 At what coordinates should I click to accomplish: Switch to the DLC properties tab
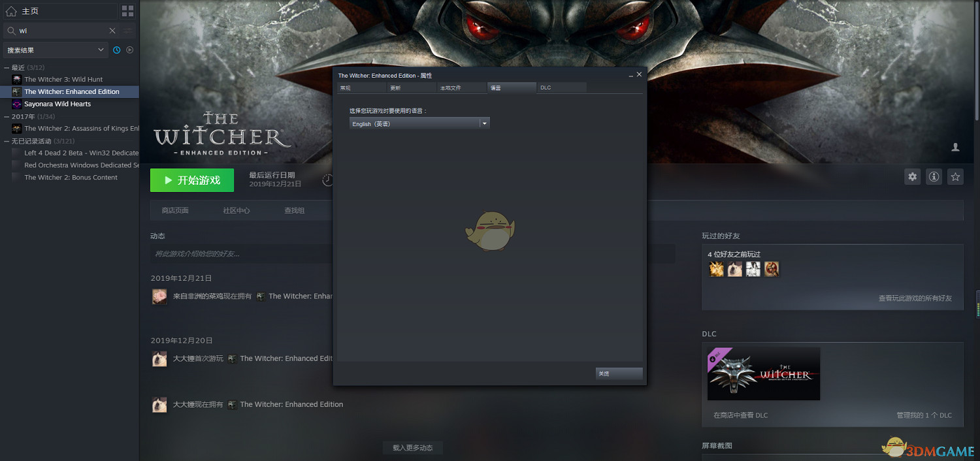click(561, 87)
